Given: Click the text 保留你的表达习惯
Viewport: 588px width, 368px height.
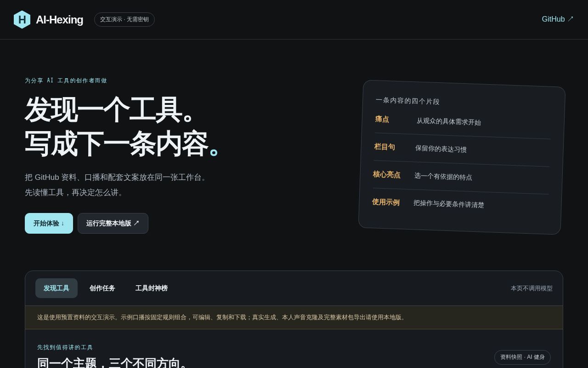Looking at the screenshot, I should (441, 149).
